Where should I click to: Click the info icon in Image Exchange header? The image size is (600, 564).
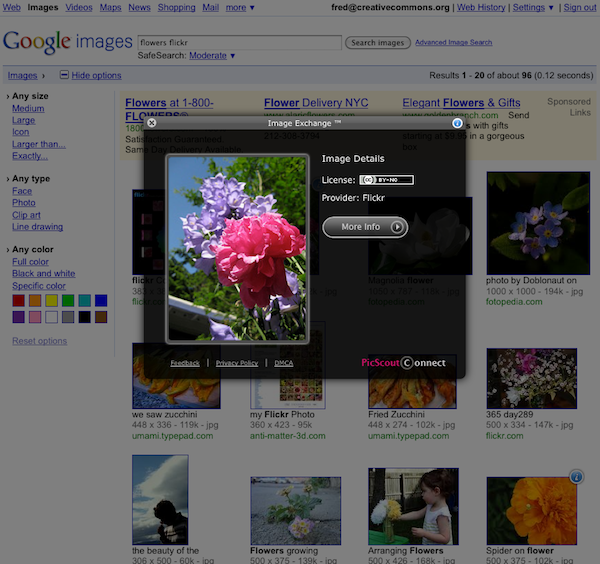click(x=457, y=123)
